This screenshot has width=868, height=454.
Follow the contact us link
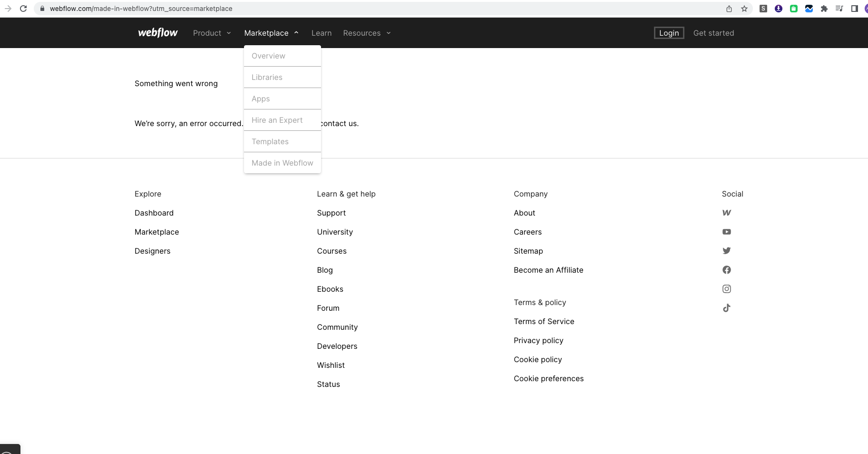[340, 123]
